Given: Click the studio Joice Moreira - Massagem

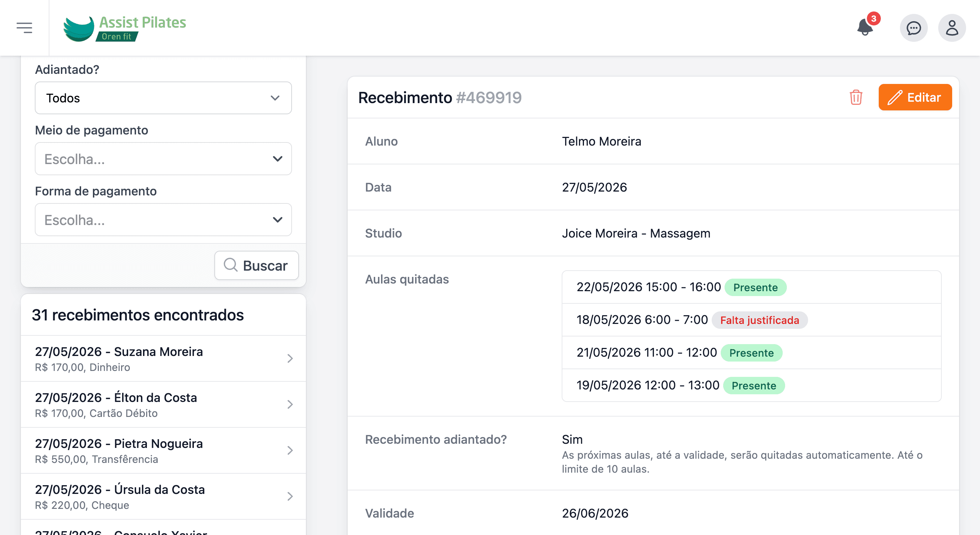Looking at the screenshot, I should click(636, 233).
